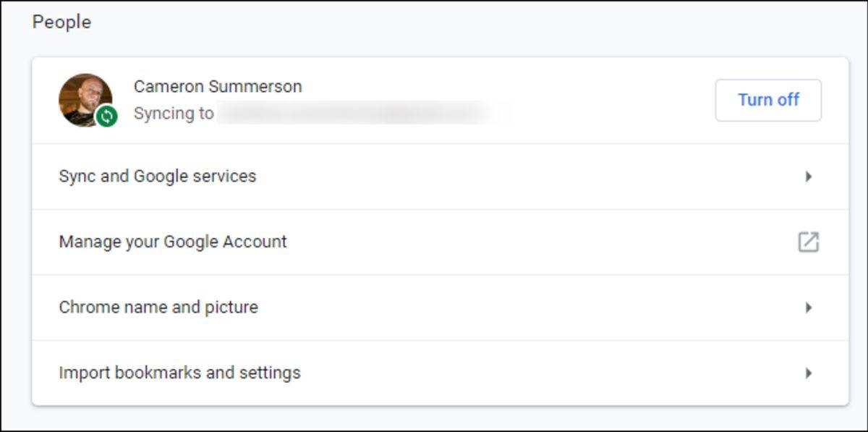
Task: Expand arrow beside Sync and Google services
Action: tap(809, 177)
